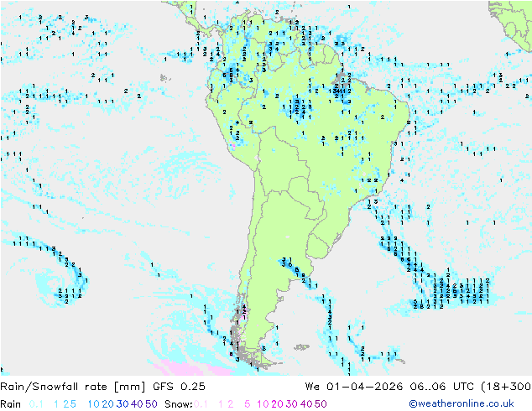Click the 'Rain' legend label

point(11,404)
